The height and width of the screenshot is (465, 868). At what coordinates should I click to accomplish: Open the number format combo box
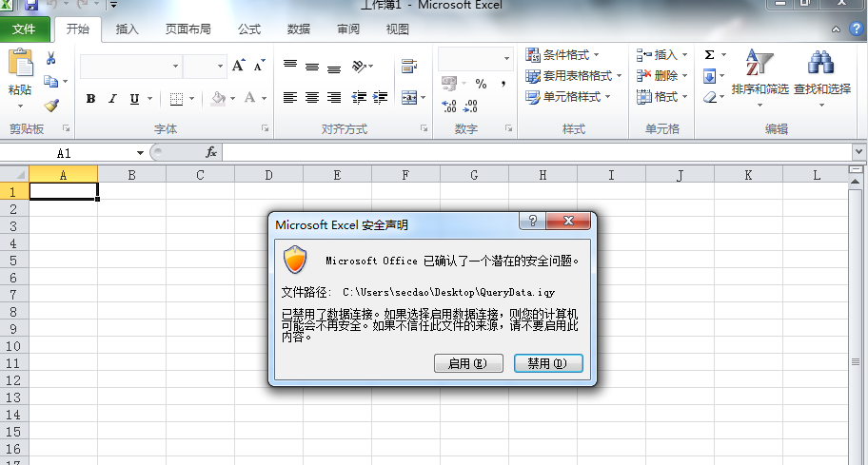click(475, 59)
